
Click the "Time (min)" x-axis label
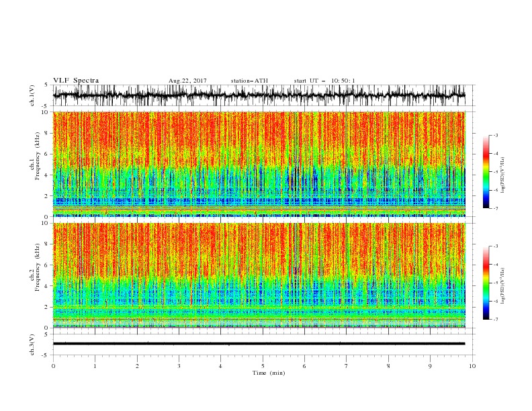coord(269,373)
